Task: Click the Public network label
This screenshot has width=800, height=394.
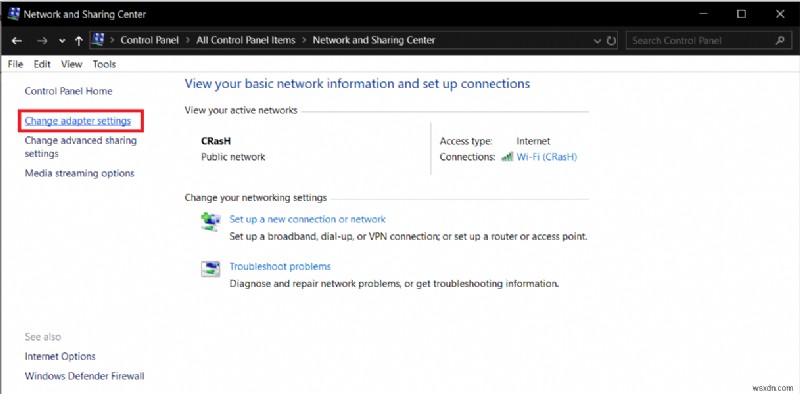Action: coord(233,157)
